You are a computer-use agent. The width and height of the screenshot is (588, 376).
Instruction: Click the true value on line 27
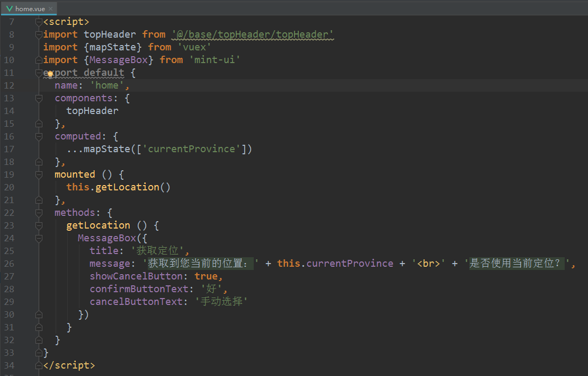tap(206, 276)
